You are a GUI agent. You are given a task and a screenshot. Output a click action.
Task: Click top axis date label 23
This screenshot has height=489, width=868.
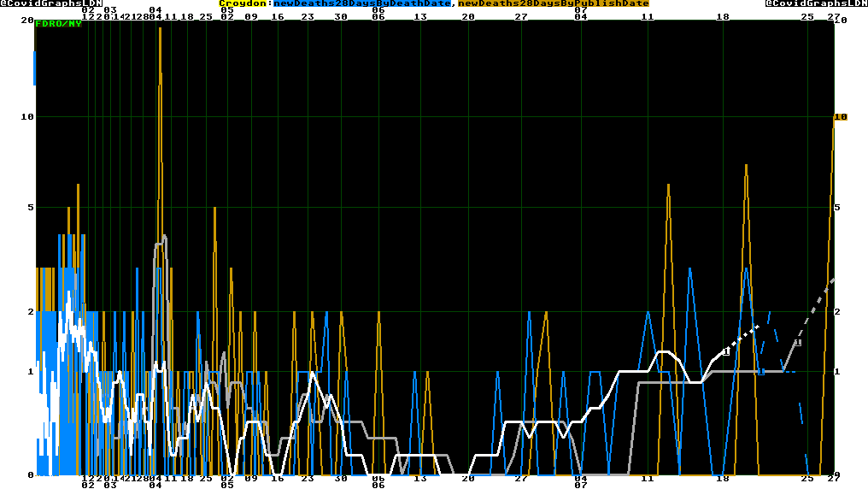click(308, 17)
